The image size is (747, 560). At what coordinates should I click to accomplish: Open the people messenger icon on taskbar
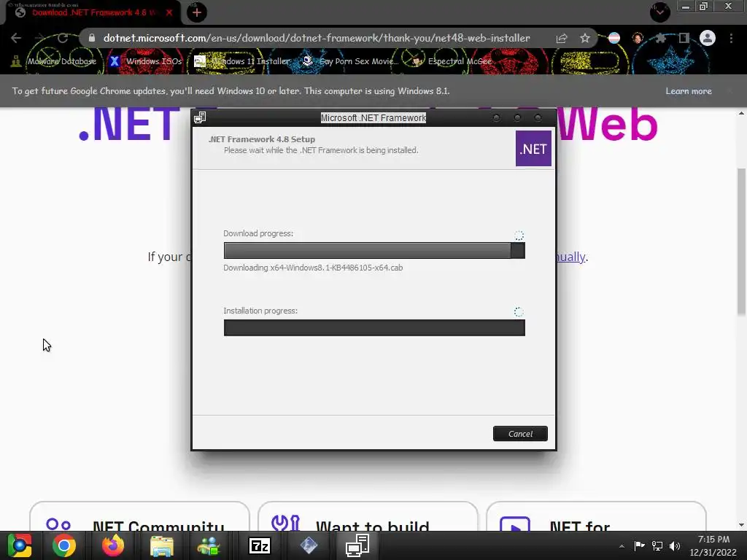pos(209,545)
